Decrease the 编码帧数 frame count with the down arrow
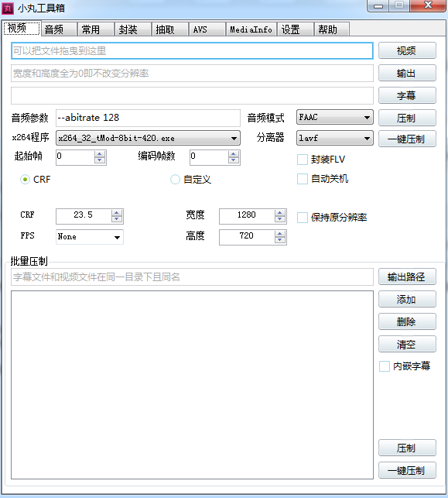The height and width of the screenshot is (498, 448). tap(234, 160)
